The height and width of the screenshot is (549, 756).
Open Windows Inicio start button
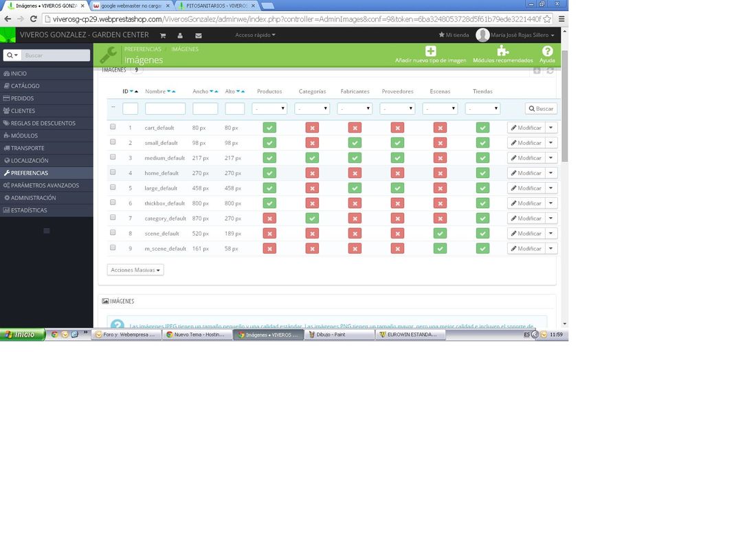(23, 335)
